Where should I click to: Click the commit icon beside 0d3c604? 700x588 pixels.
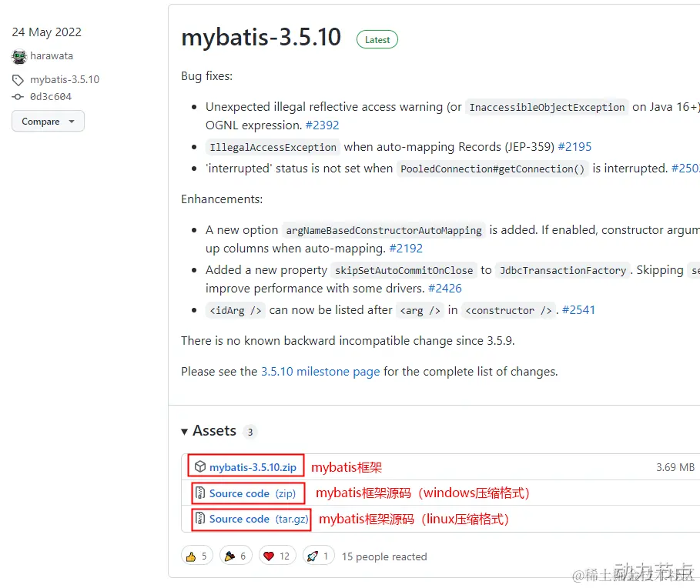18,97
